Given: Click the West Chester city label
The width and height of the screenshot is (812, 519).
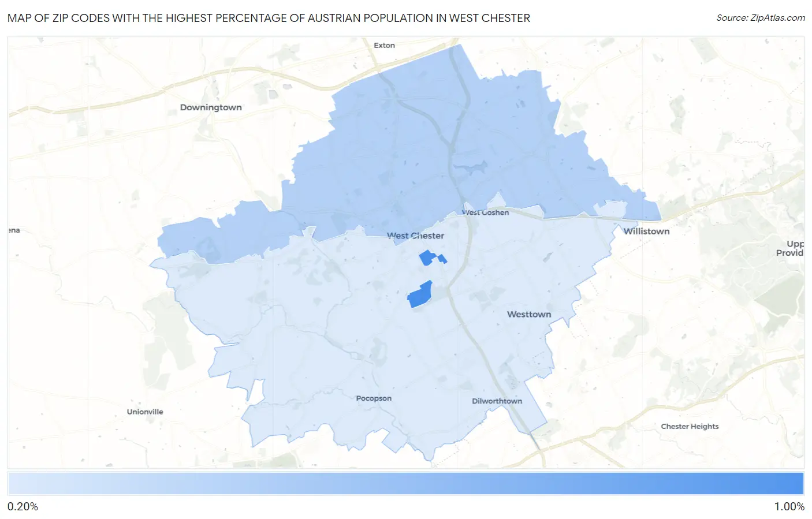Looking at the screenshot, I should 415,236.
